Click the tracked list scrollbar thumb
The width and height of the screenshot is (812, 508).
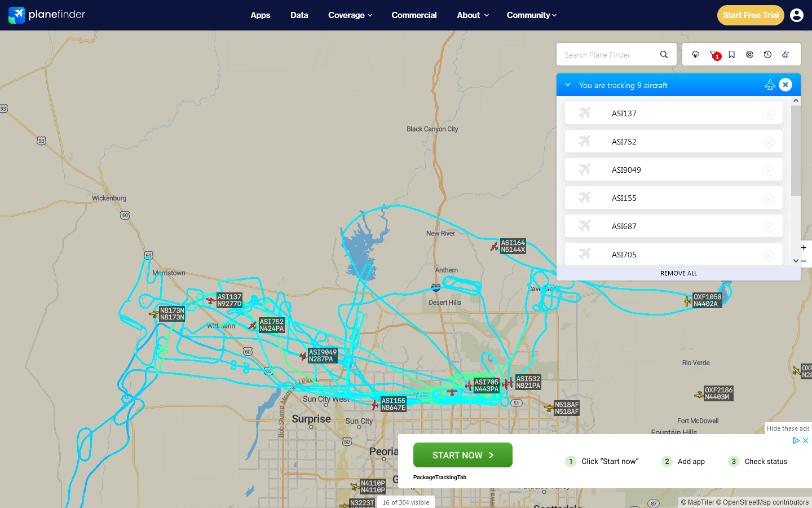click(796, 151)
